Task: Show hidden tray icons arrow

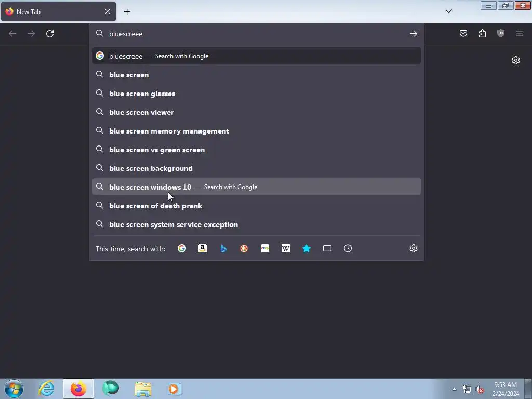Action: pos(454,389)
